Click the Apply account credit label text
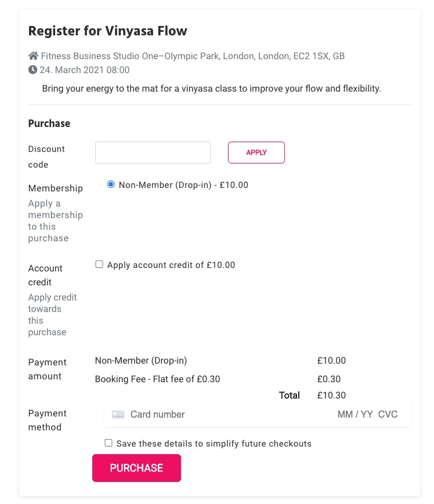434x504 pixels. pyautogui.click(x=171, y=265)
